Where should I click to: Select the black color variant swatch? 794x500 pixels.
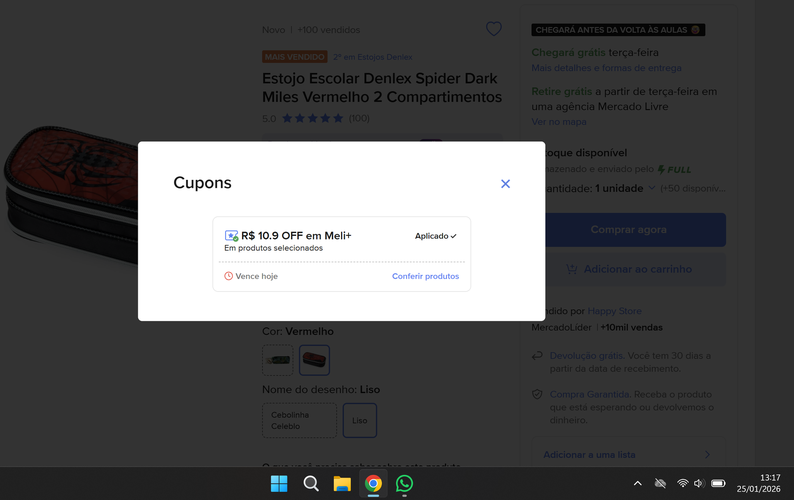pos(277,360)
